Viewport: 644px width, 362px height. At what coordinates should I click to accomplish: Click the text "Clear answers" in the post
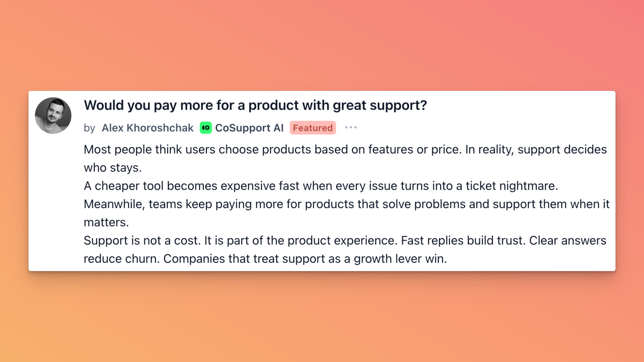567,241
